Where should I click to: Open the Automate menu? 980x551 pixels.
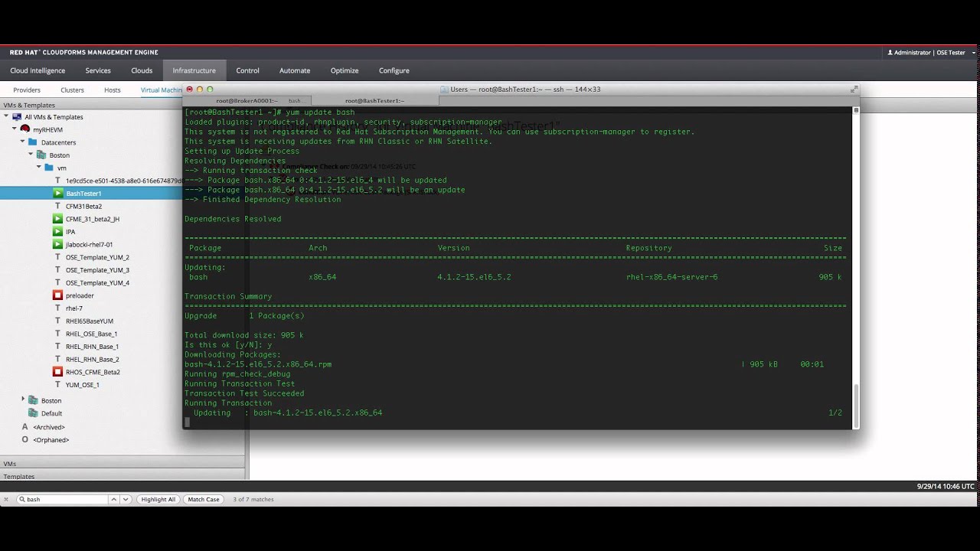click(x=295, y=70)
